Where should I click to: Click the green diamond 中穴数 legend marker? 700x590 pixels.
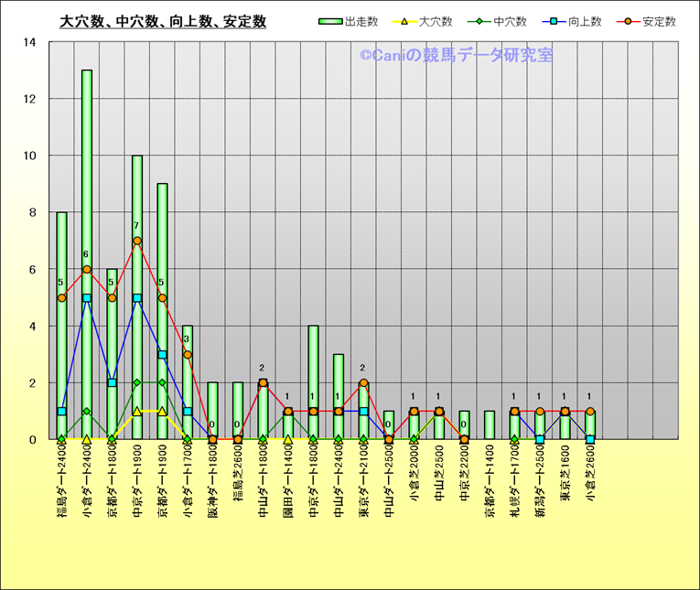[x=481, y=22]
